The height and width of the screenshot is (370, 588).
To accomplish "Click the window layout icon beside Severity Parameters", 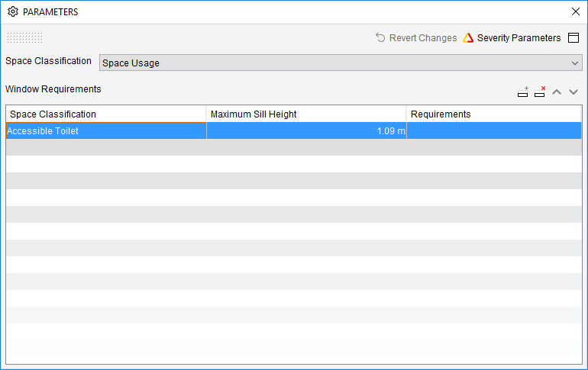I will 573,38.
